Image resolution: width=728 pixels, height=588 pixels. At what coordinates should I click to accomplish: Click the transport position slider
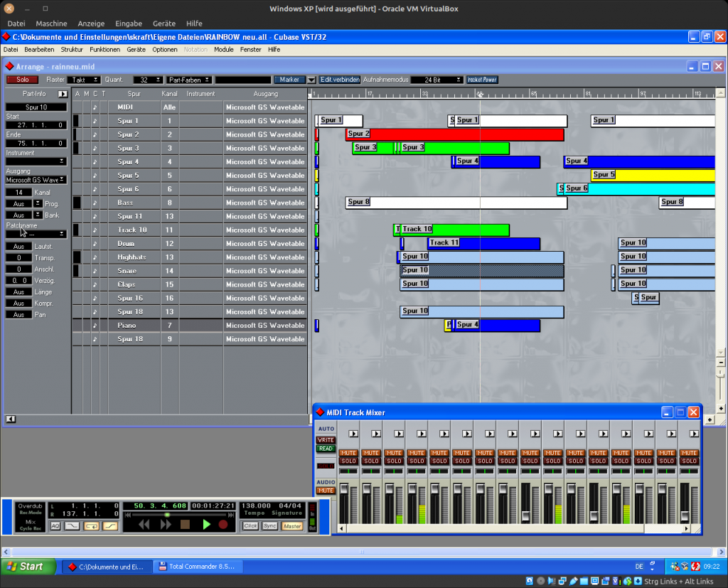(168, 514)
